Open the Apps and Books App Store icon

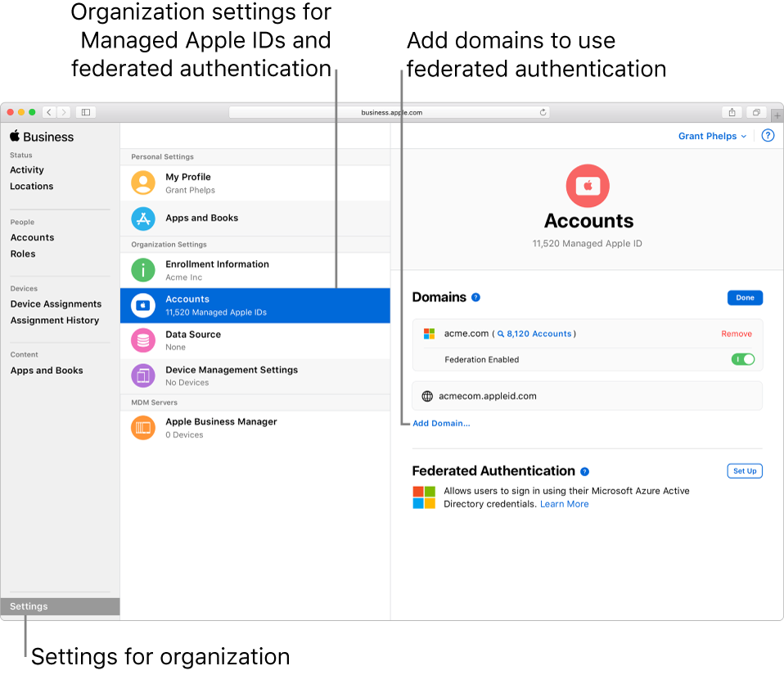[143, 218]
